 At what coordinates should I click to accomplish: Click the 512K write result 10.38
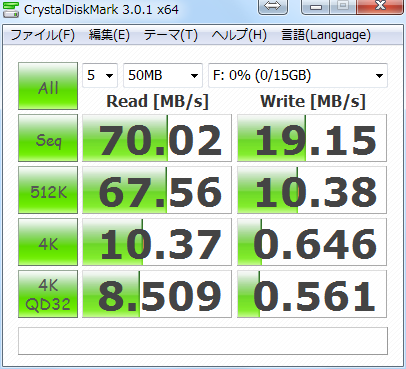[312, 190]
